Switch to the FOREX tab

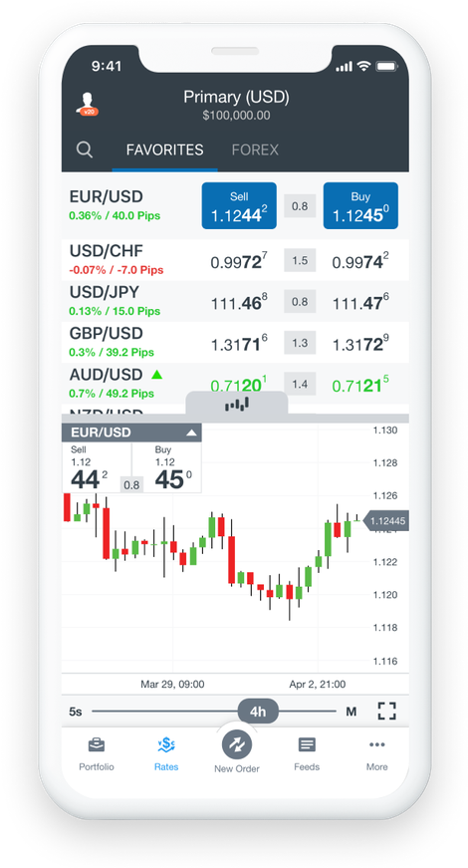pos(255,150)
